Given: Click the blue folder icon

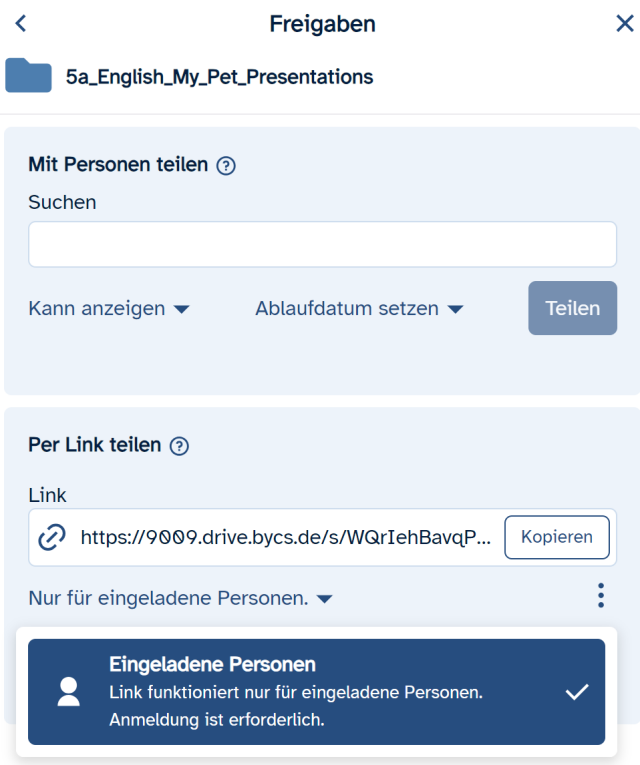Looking at the screenshot, I should click(29, 76).
